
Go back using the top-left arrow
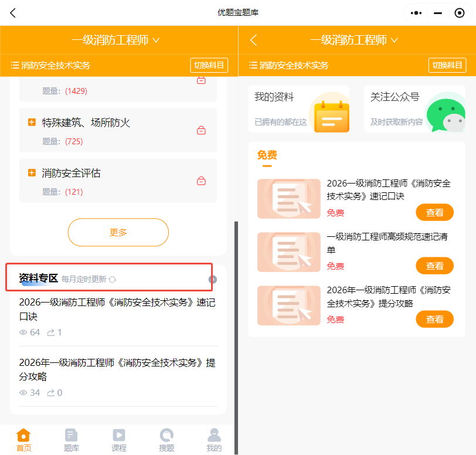coord(13,13)
